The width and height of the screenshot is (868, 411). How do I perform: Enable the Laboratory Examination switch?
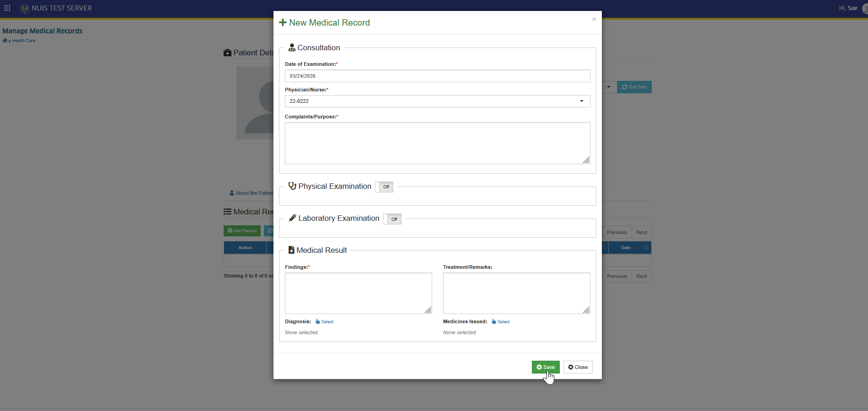[x=392, y=219]
